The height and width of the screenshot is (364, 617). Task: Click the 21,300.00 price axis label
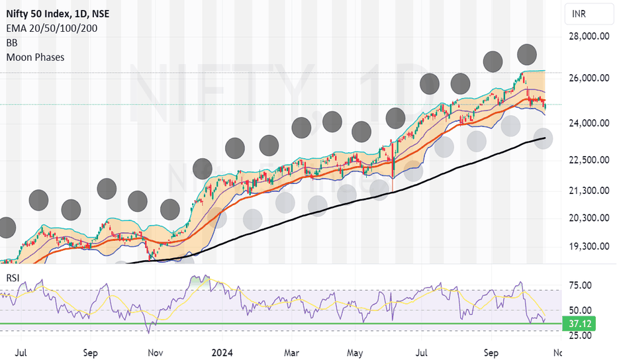pos(589,191)
